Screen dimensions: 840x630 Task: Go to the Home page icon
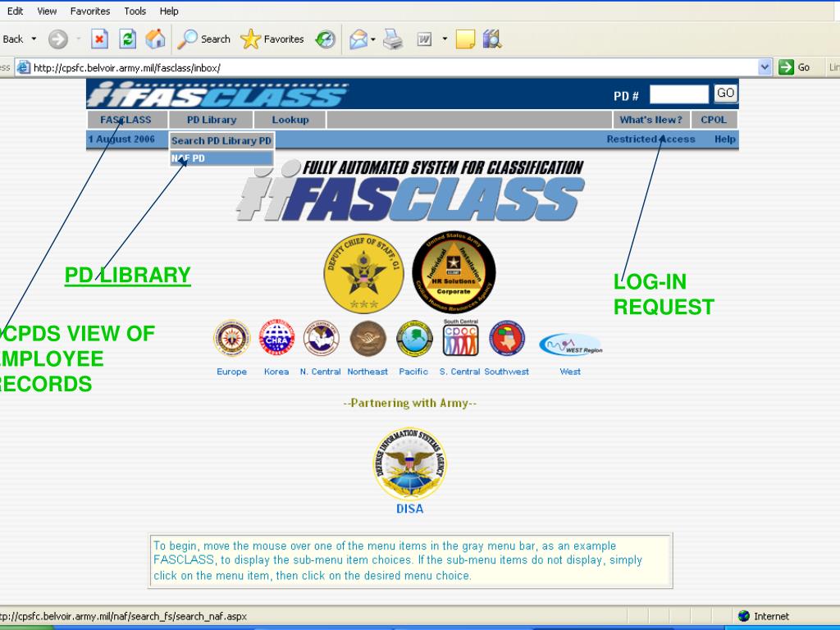pyautogui.click(x=155, y=39)
